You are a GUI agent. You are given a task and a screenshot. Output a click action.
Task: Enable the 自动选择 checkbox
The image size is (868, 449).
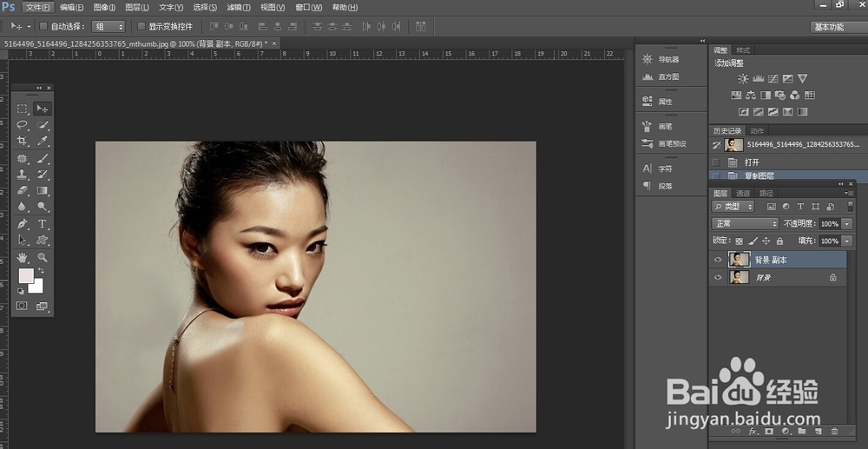pyautogui.click(x=43, y=26)
